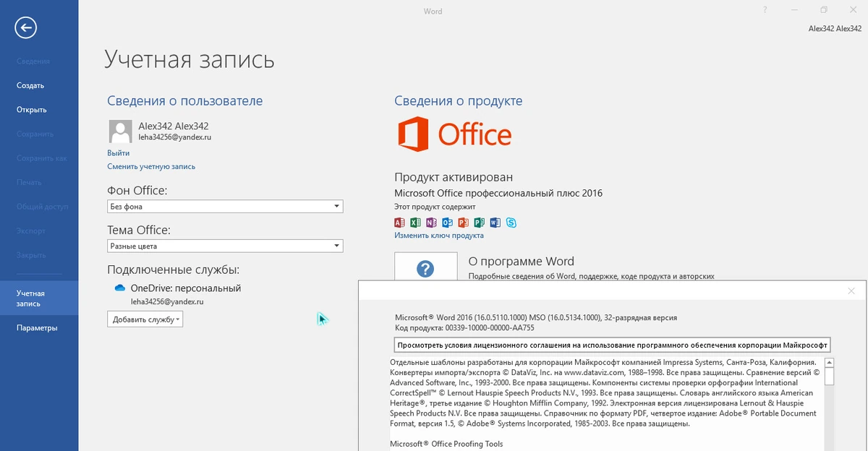
Task: Click the Microsoft Office Proofing Tools text
Action: (446, 444)
